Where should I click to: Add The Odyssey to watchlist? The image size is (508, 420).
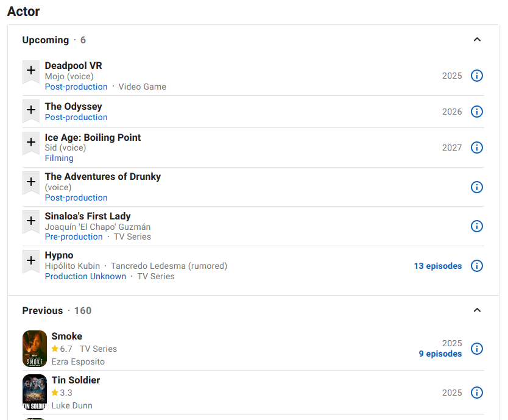tap(31, 111)
